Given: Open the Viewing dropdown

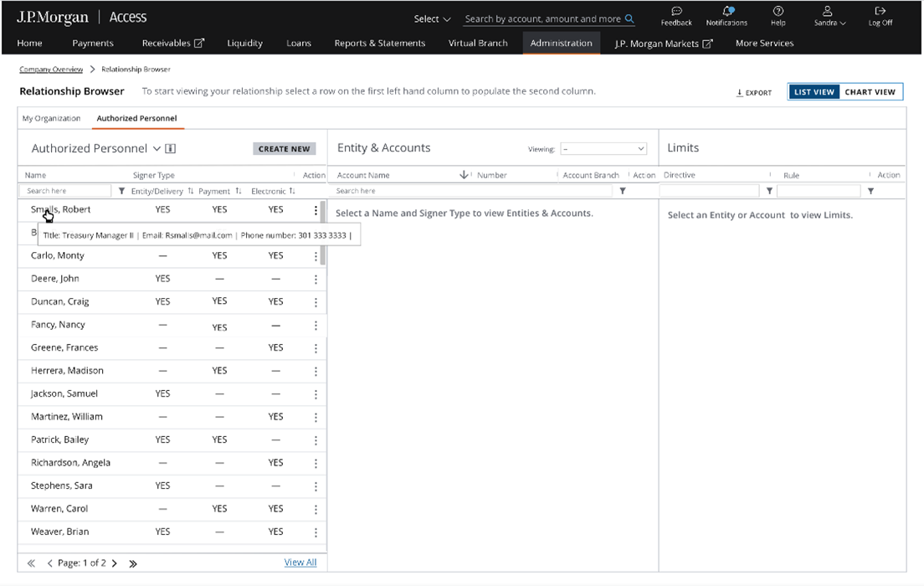Looking at the screenshot, I should (x=603, y=149).
